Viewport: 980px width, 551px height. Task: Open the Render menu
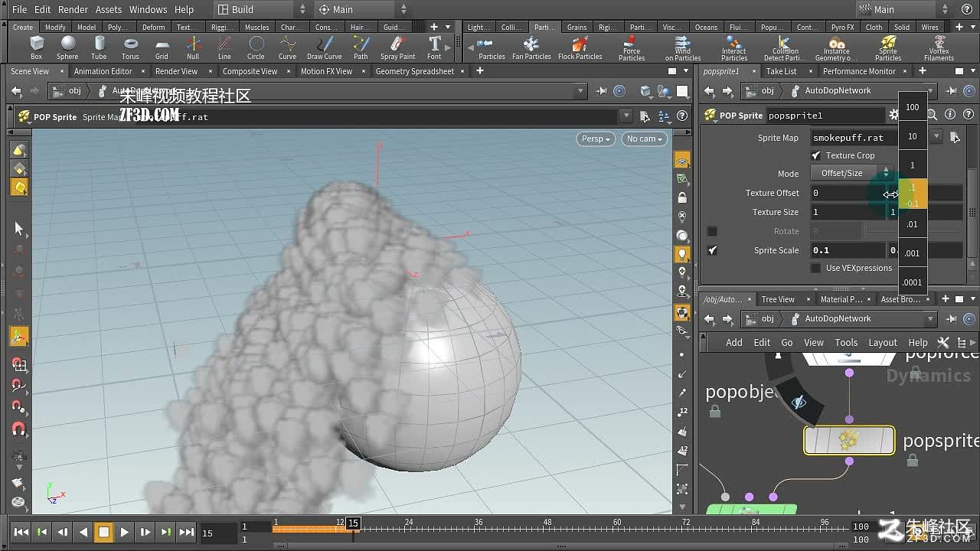coord(73,9)
